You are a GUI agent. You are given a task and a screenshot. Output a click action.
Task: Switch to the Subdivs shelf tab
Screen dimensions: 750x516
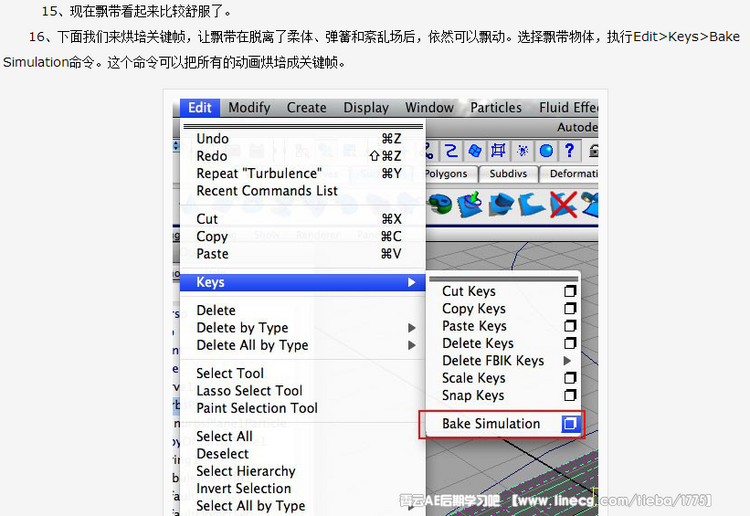point(508,174)
